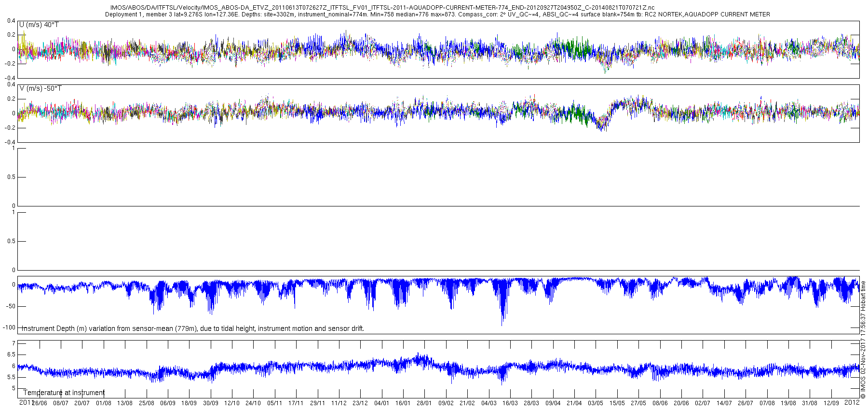Select the 27/05 date tick label
Viewport: 868px width, 410px height.
638,403
